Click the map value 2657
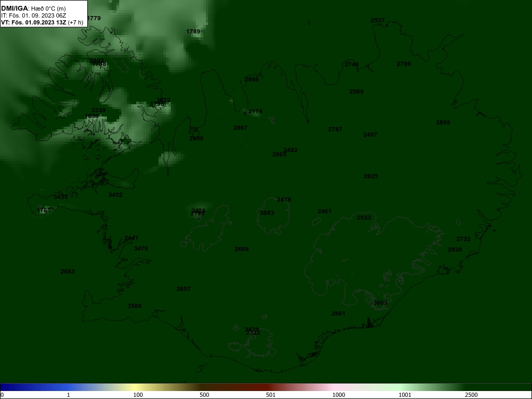 coord(184,289)
